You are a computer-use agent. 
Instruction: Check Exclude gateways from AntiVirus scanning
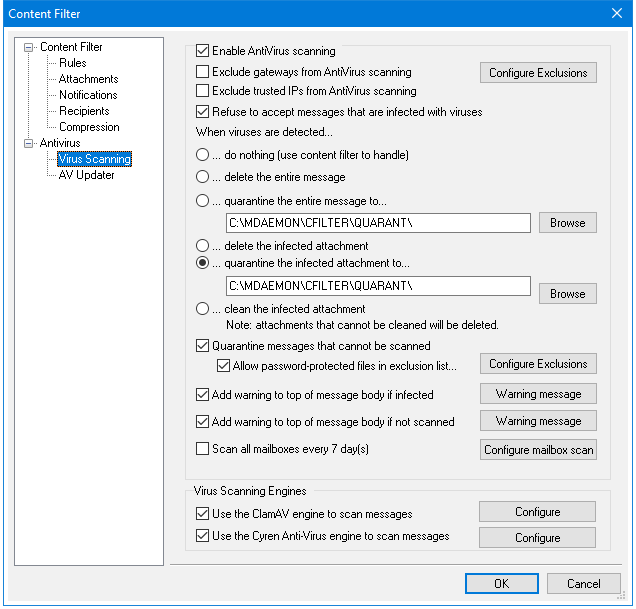pyautogui.click(x=203, y=72)
